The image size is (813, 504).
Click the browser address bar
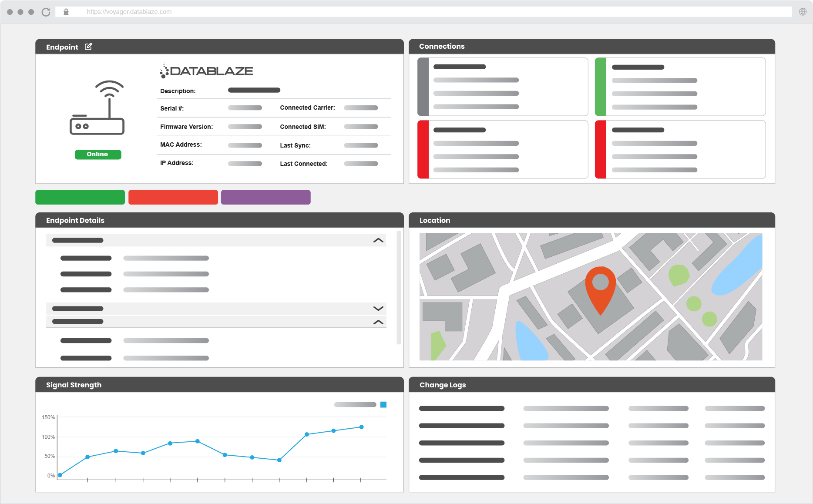click(261, 11)
